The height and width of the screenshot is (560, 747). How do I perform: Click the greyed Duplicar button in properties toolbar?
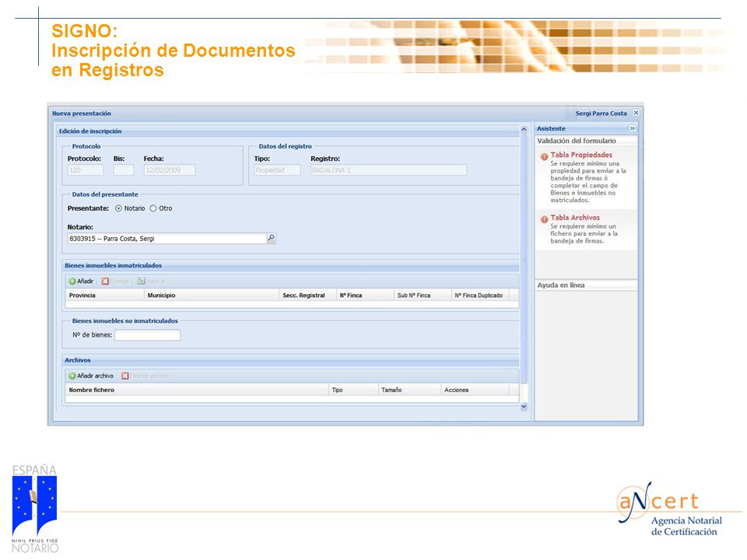tap(151, 282)
